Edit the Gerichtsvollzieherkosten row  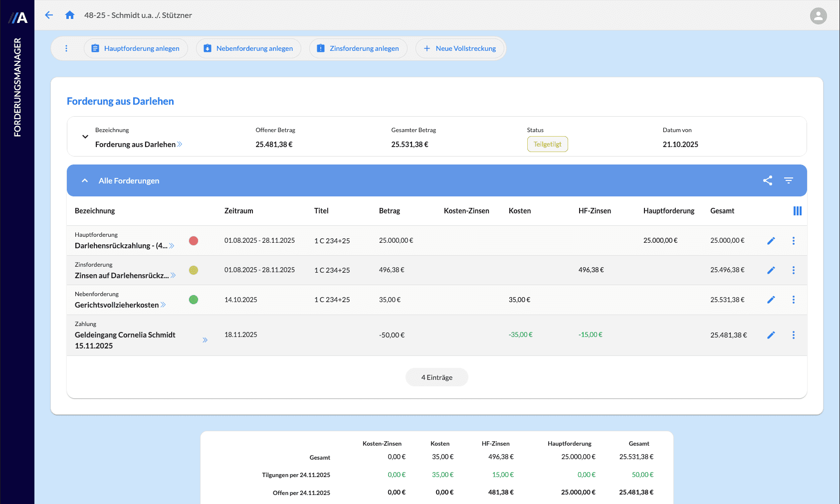771,300
